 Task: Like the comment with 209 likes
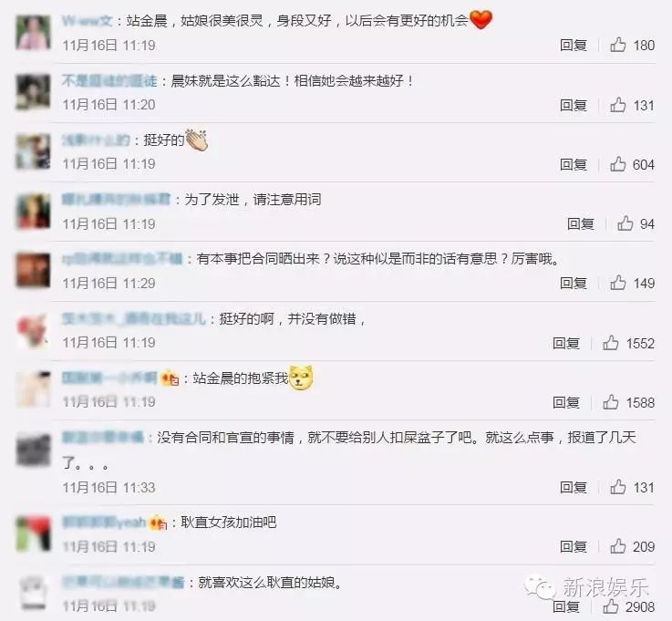(617, 546)
